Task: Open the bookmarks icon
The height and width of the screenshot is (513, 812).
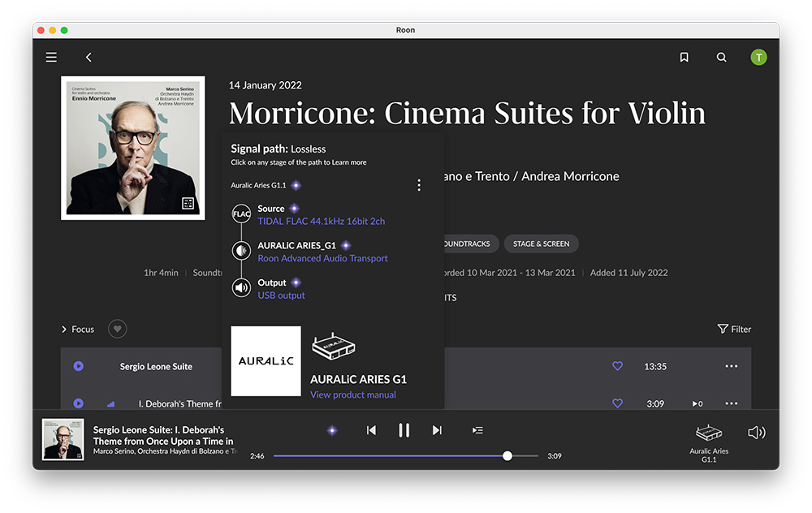Action: click(x=684, y=57)
